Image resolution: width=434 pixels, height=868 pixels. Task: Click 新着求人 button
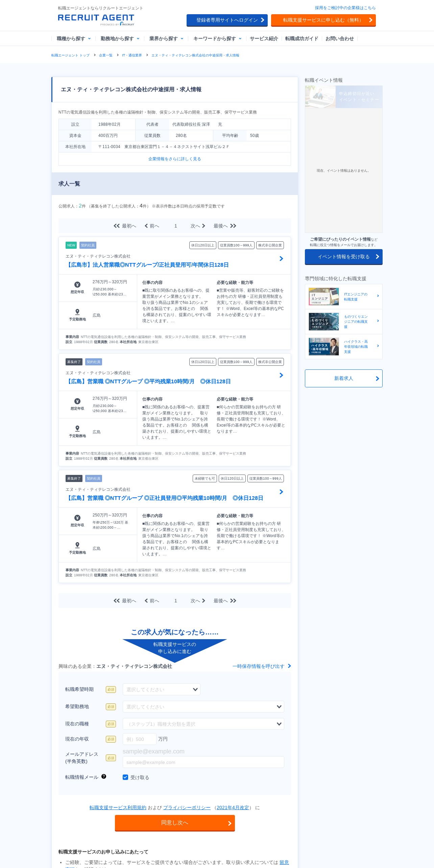point(344,378)
